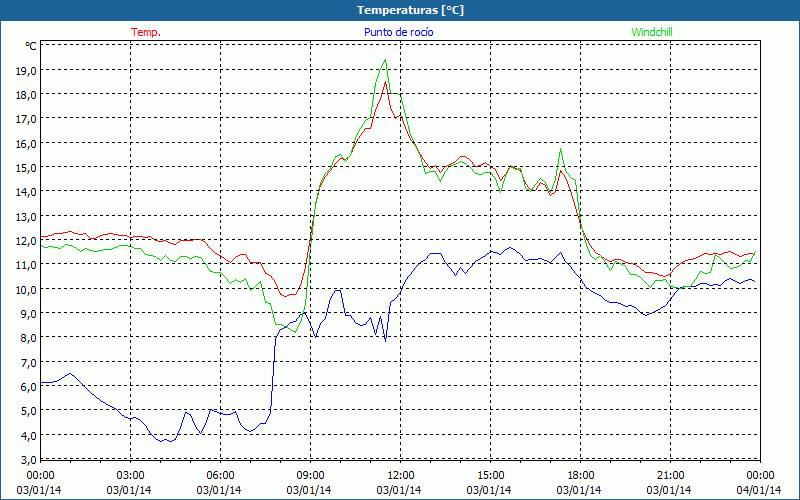This screenshot has width=800, height=500.
Task: Select the green Windchill legend label
Action: coord(652,32)
